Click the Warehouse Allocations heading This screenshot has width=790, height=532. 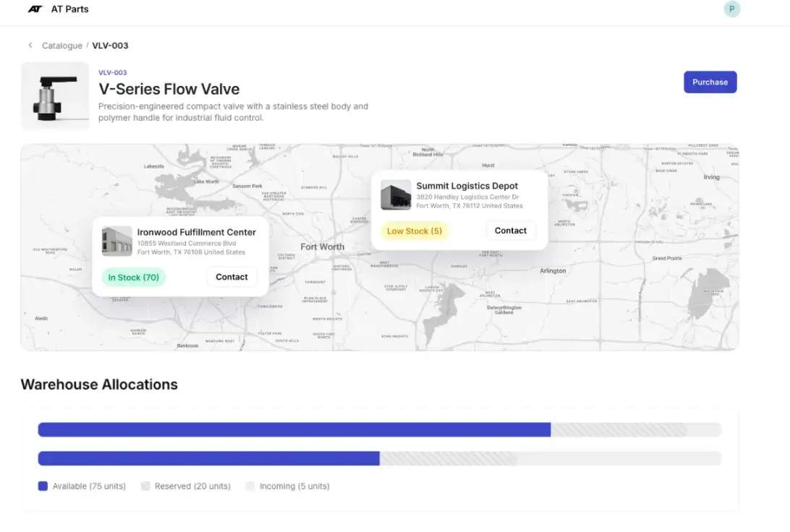coord(99,385)
